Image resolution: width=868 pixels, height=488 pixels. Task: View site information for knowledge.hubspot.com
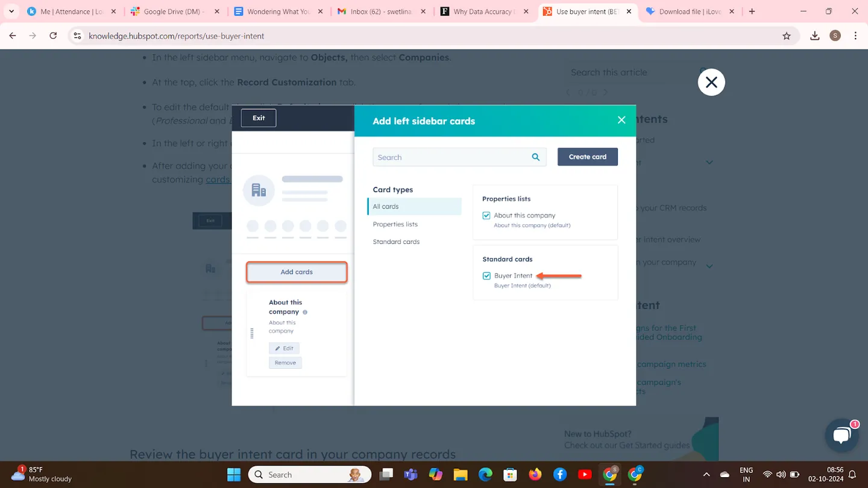coord(77,36)
